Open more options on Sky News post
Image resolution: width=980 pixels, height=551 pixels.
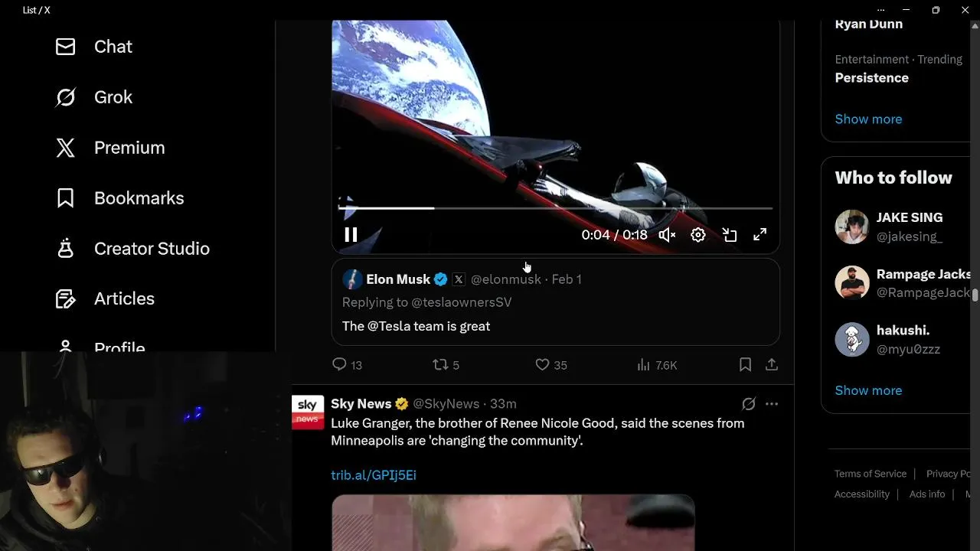coord(772,403)
